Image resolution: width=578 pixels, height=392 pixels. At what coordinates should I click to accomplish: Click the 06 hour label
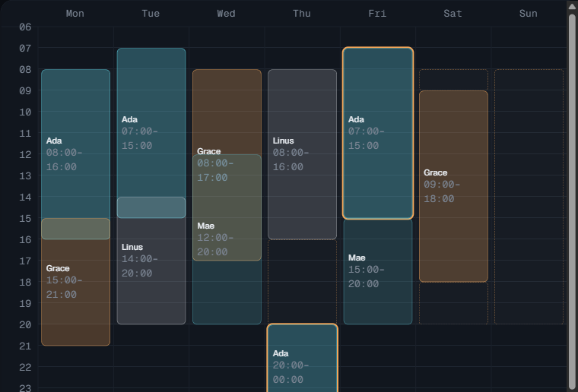coord(25,27)
